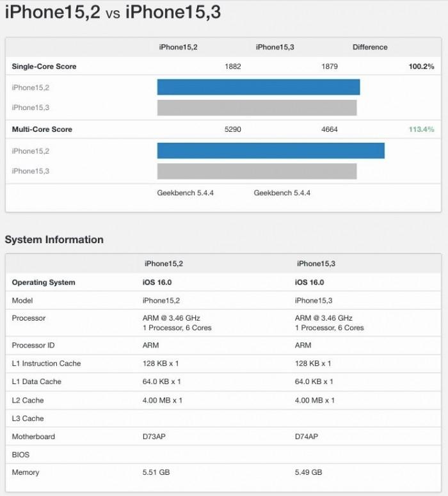Click the Difference column header
Screen dimensions: 448x496
(370, 47)
